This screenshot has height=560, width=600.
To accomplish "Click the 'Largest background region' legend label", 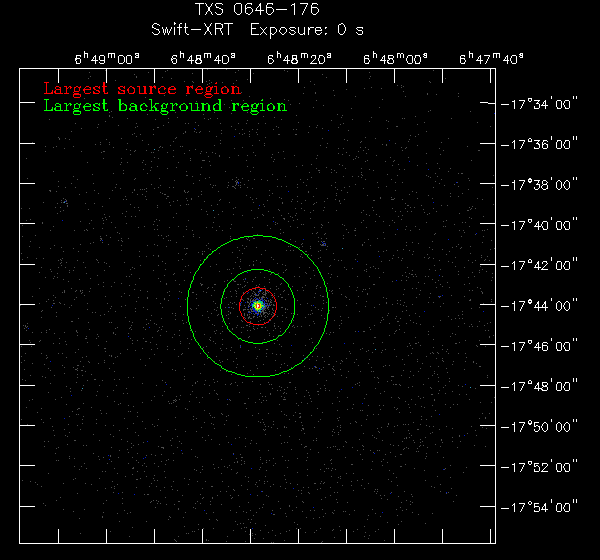I will tap(165, 106).
